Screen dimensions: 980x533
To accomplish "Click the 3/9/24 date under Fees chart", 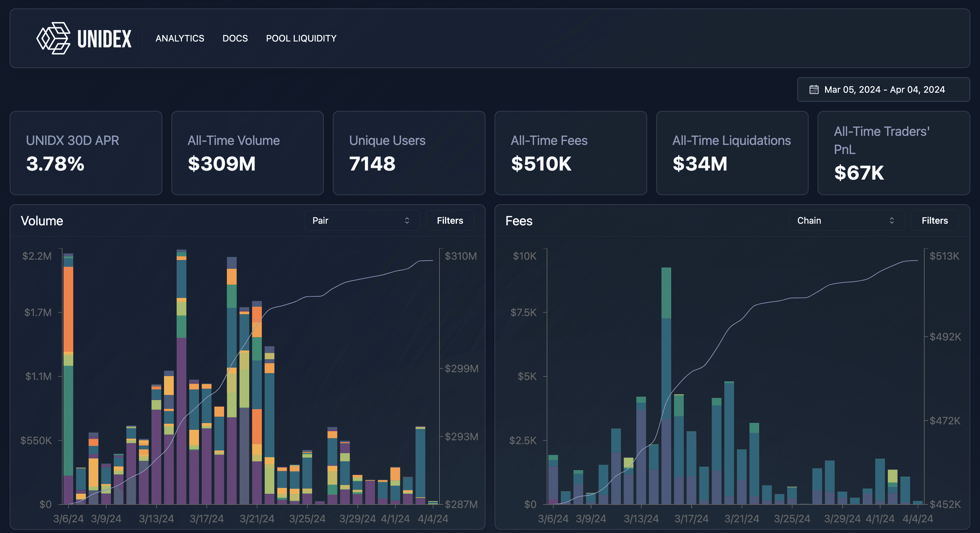I will coord(591,518).
